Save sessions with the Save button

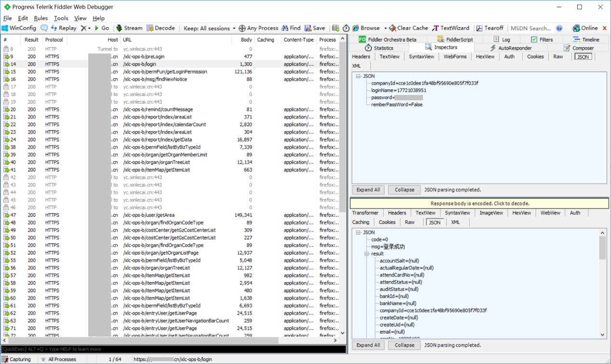coord(315,28)
